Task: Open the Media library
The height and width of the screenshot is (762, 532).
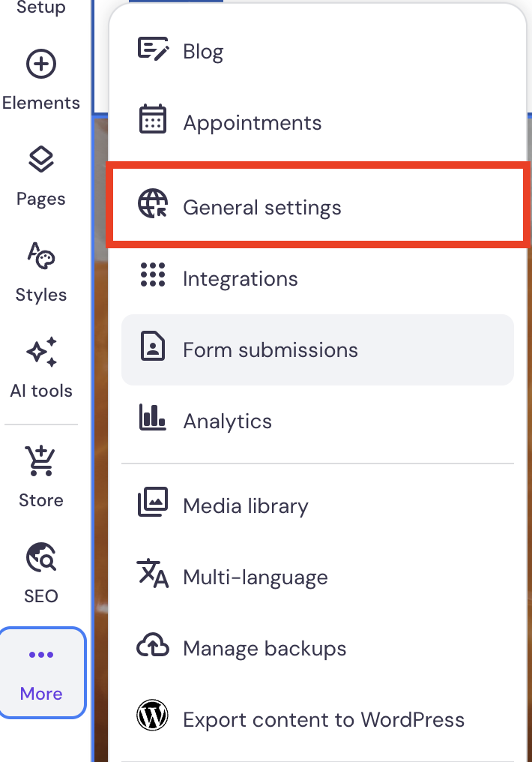Action: click(x=244, y=505)
